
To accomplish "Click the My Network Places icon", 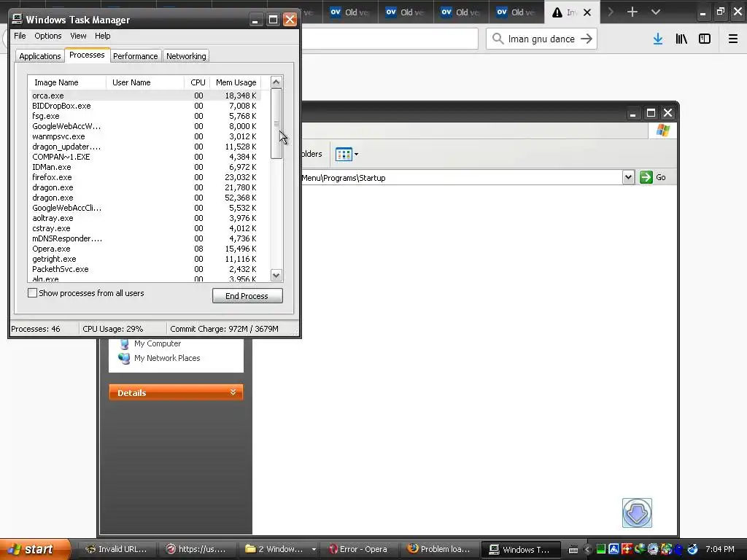I will [124, 358].
